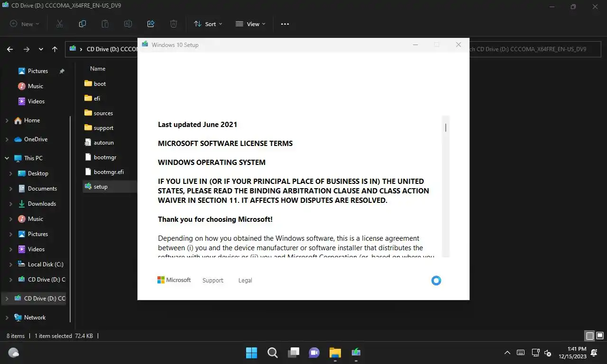Viewport: 607px width, 364px height.
Task: Collapse the This PC tree node
Action: point(7,158)
